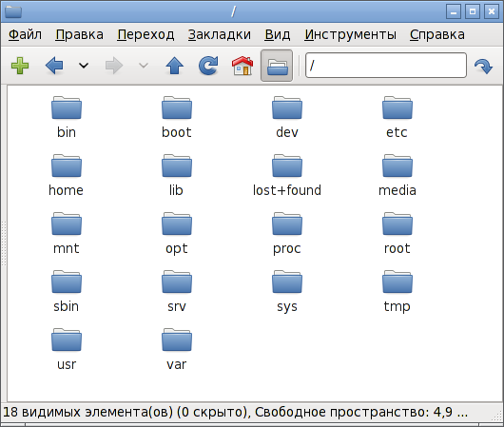Viewport: 504px width, 427px height.
Task: Select the dev folder icon
Action: [287, 107]
